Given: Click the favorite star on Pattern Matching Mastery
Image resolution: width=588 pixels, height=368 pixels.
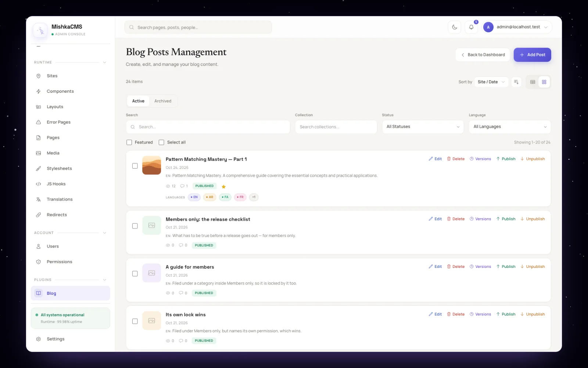Looking at the screenshot, I should coord(223,187).
